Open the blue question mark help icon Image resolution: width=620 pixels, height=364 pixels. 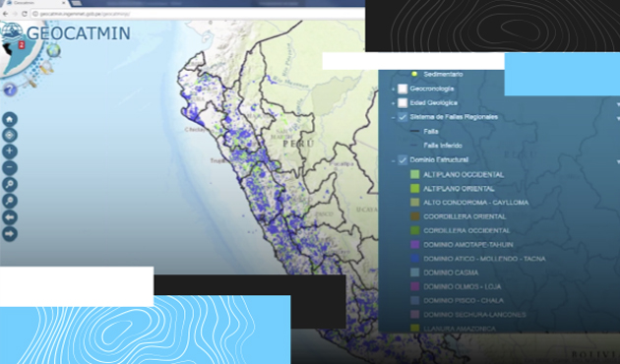point(10,90)
